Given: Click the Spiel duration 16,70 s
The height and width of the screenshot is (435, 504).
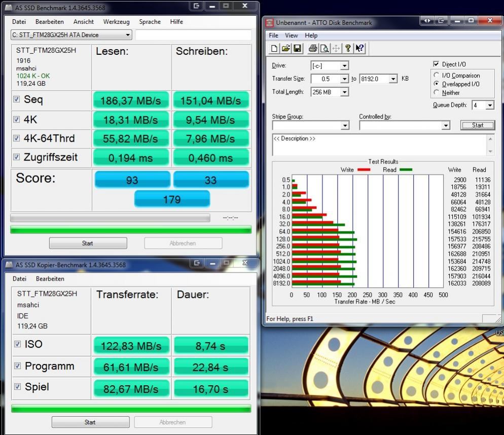Looking at the screenshot, I should point(211,389).
